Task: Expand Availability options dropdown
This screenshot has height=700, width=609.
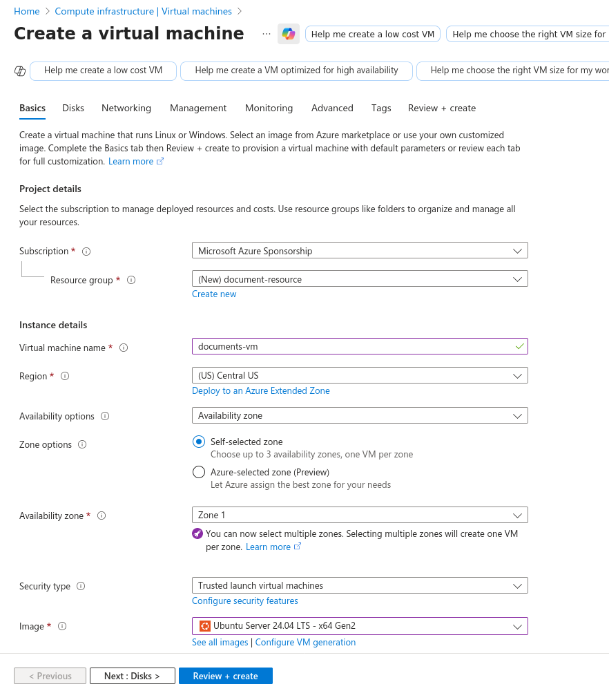Action: (x=360, y=415)
